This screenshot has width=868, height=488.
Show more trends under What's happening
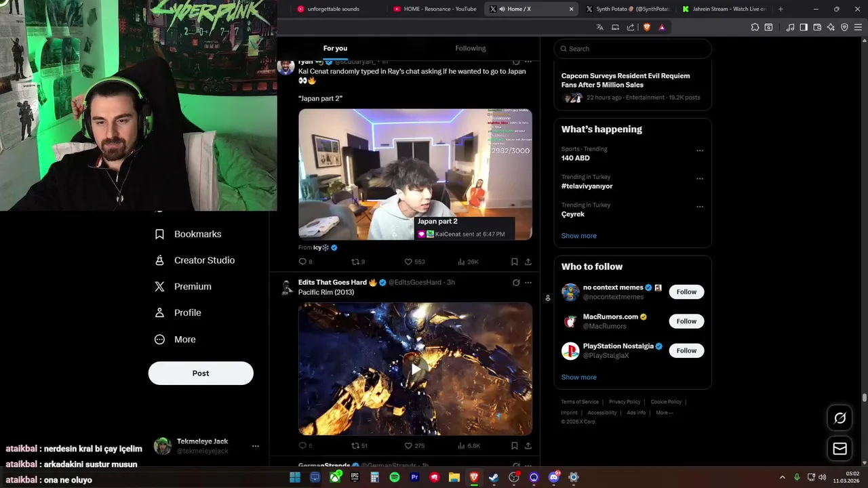tap(579, 236)
